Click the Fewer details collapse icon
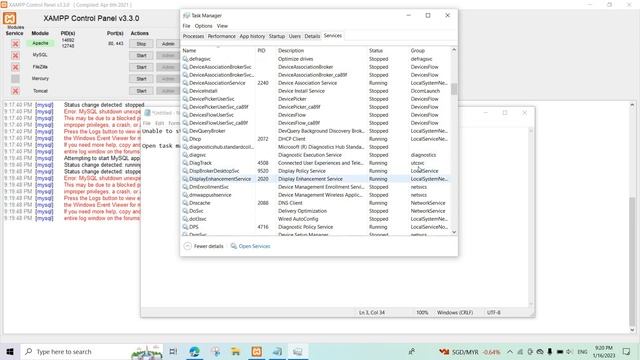This screenshot has height=360, width=640. point(187,246)
